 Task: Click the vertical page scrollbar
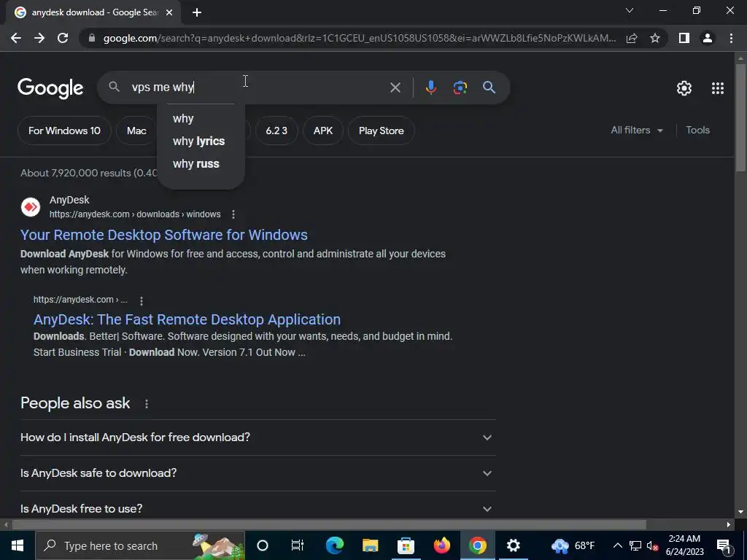tap(740, 117)
